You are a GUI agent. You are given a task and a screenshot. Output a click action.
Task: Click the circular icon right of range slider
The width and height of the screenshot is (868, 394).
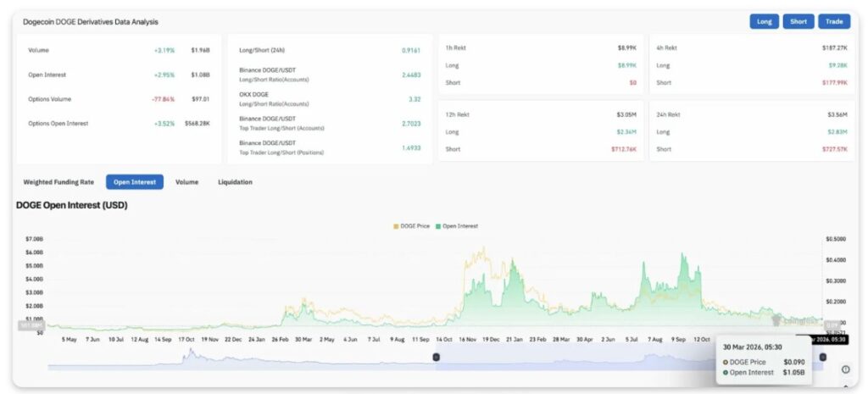[845, 369]
